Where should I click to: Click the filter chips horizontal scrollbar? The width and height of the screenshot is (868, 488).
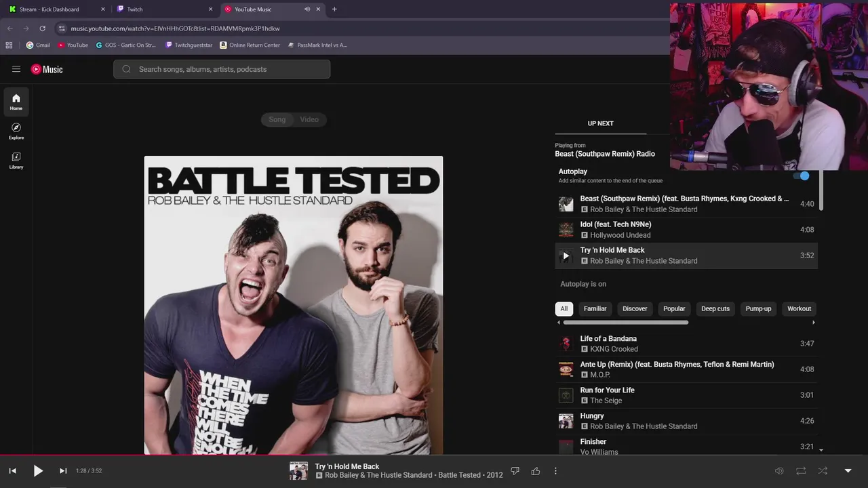[x=625, y=323]
